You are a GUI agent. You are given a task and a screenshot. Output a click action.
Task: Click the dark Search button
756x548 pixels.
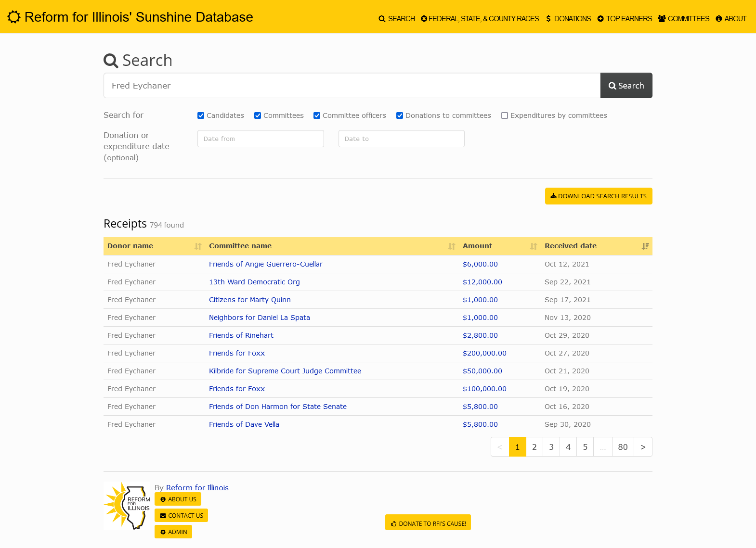pyautogui.click(x=626, y=86)
